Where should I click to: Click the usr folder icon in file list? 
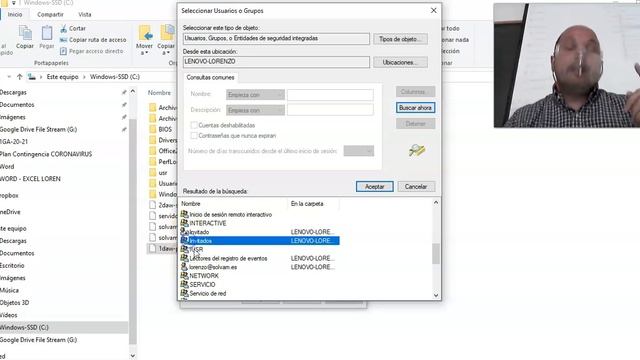(x=153, y=173)
